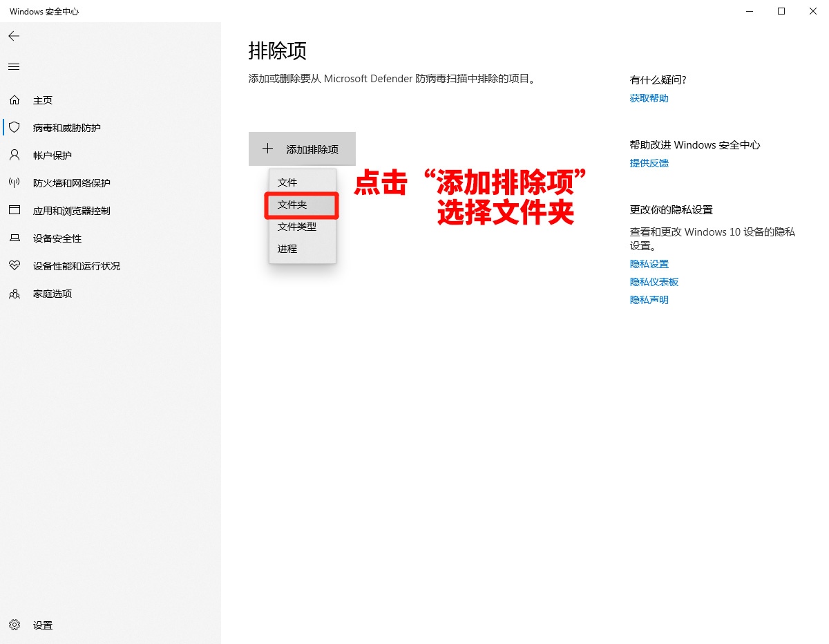Open 设置 label at sidebar bottom
This screenshot has width=829, height=644.
43,625
